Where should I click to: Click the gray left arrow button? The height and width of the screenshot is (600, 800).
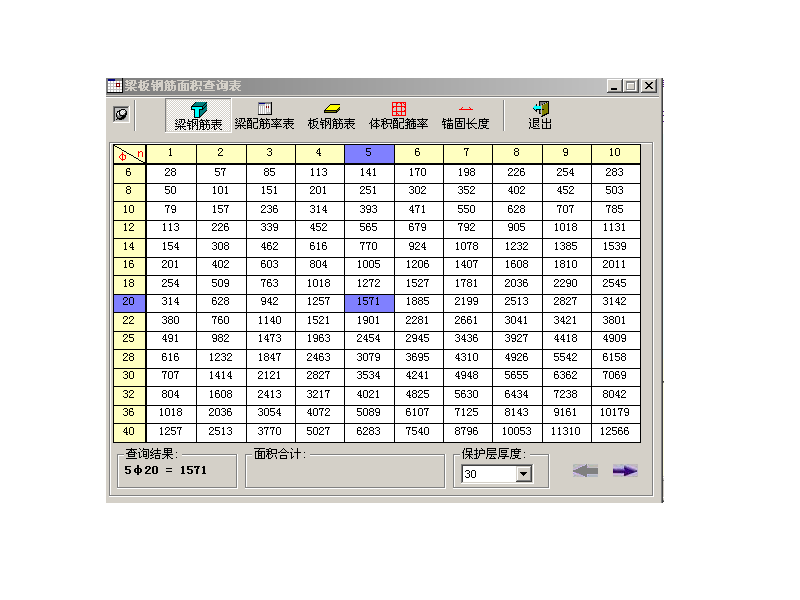(585, 470)
